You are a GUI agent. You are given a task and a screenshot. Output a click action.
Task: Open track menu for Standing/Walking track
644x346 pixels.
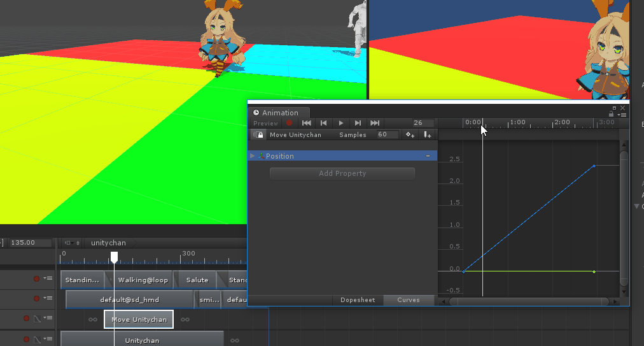click(48, 278)
